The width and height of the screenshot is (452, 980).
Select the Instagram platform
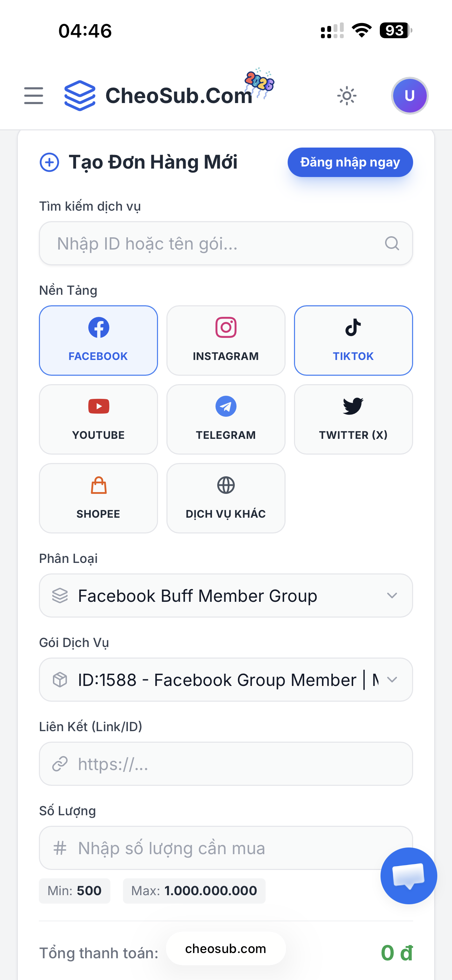click(226, 340)
